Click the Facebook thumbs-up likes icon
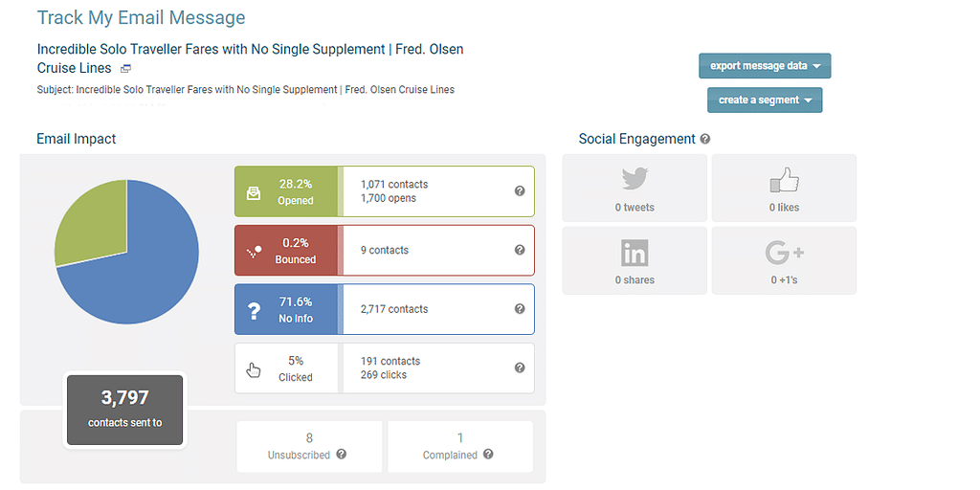The height and width of the screenshot is (490, 980). click(x=784, y=180)
